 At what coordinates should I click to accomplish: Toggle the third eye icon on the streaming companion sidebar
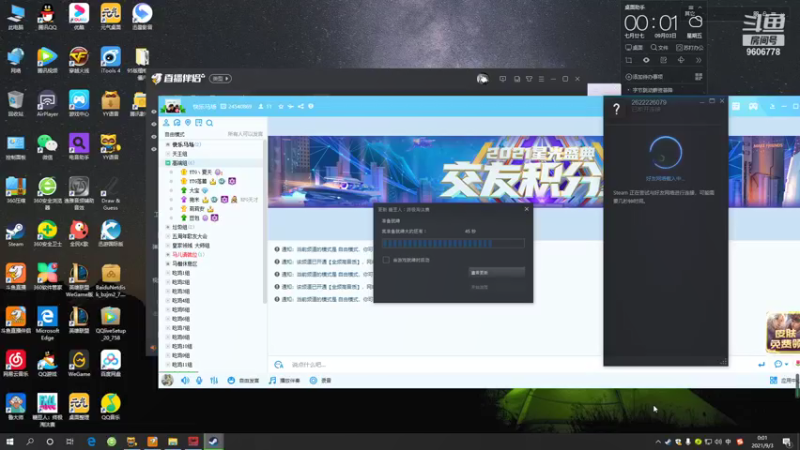[x=154, y=137]
